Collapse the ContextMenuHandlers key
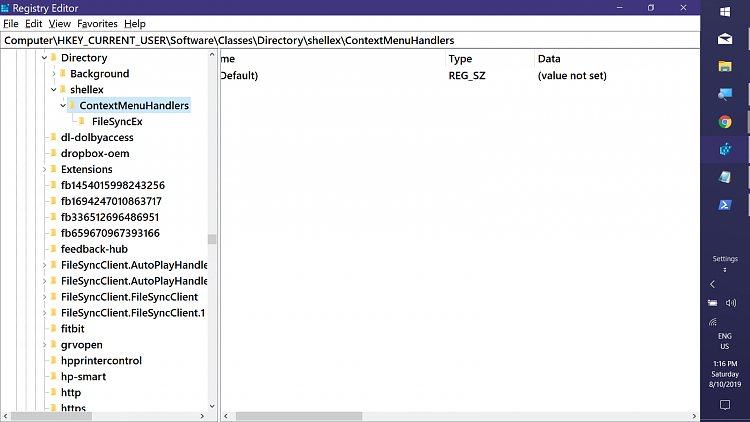The image size is (750, 422). (x=63, y=106)
